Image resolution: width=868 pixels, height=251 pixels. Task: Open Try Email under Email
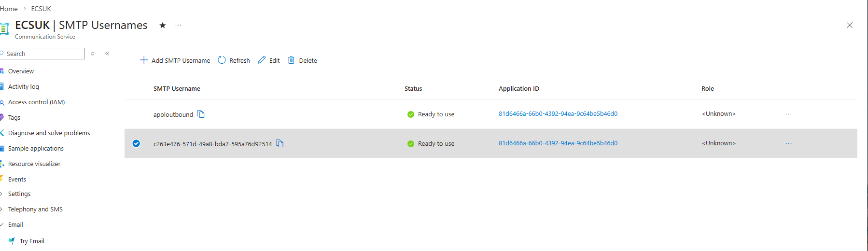32,241
